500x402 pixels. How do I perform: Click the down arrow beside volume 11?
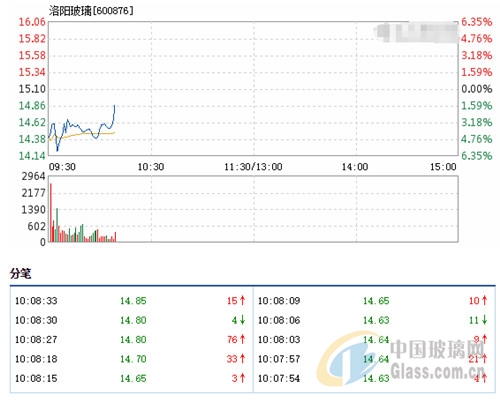(484, 320)
